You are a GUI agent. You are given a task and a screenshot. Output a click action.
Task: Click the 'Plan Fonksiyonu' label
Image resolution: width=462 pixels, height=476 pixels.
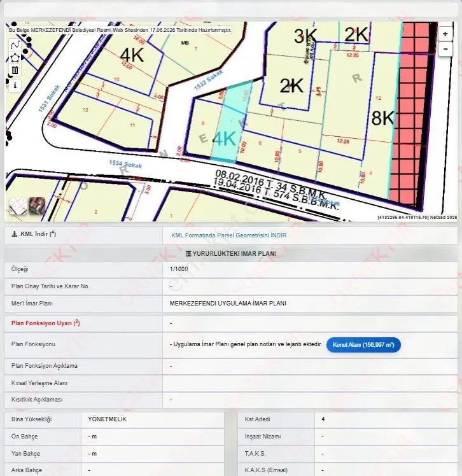click(x=33, y=344)
